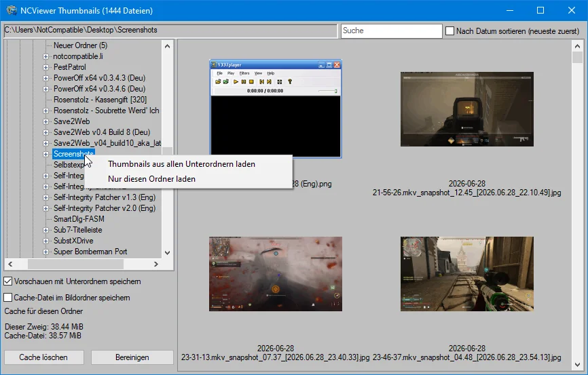
Task: Click into the Suche search field
Action: pyautogui.click(x=392, y=31)
